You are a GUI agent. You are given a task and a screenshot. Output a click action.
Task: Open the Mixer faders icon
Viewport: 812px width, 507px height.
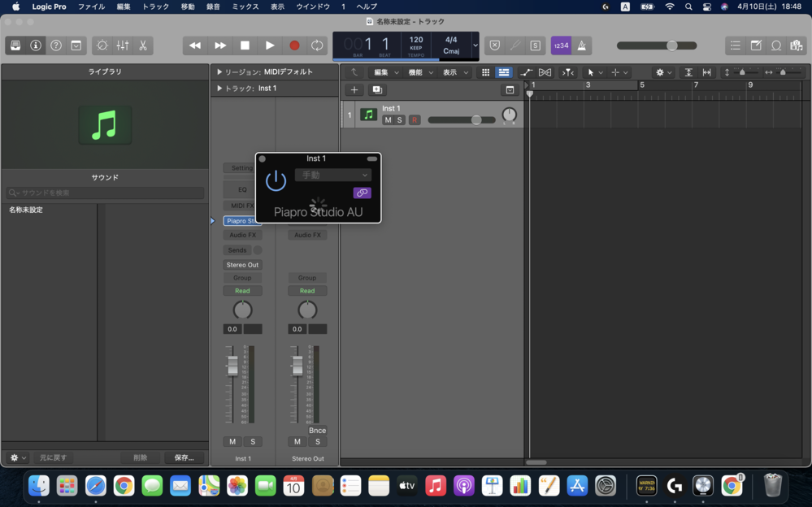[x=123, y=45]
